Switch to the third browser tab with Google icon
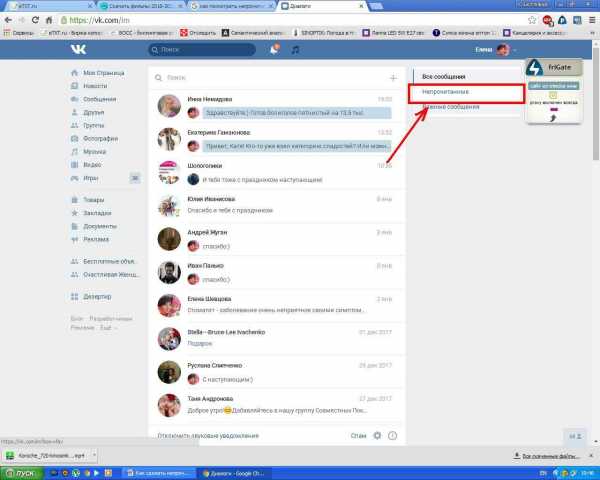Image resolution: width=600 pixels, height=480 pixels. [232, 6]
